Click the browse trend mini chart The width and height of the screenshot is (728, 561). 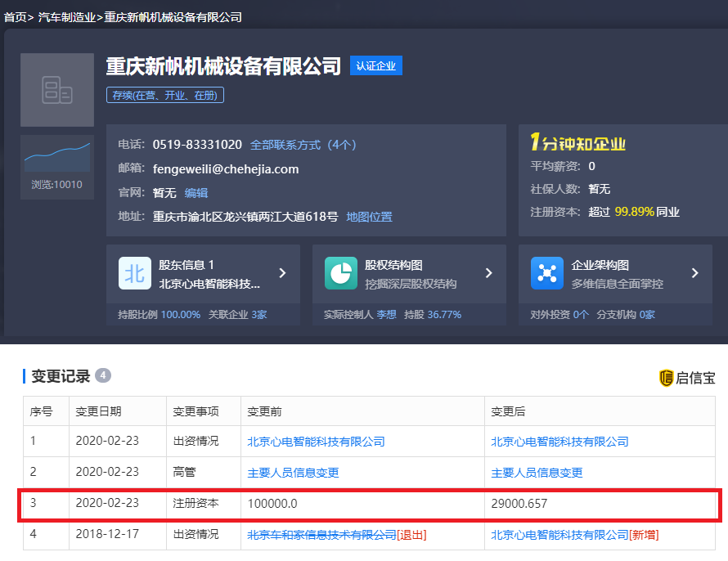pos(56,152)
